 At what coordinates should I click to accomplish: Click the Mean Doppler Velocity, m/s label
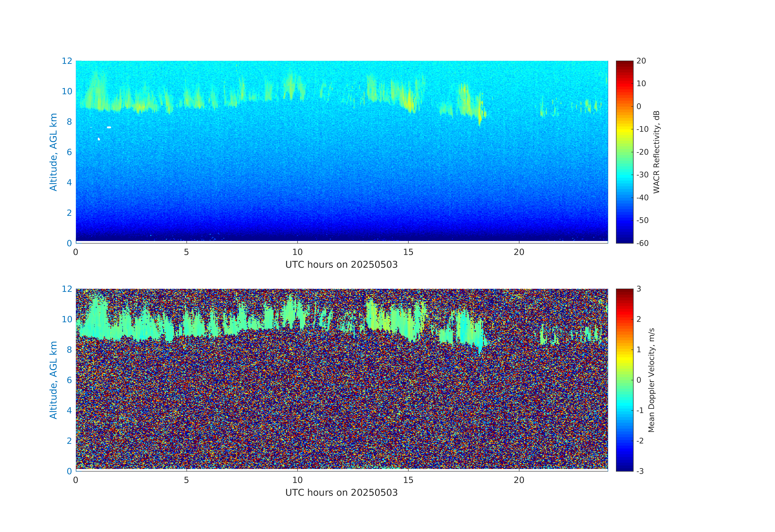coord(651,380)
